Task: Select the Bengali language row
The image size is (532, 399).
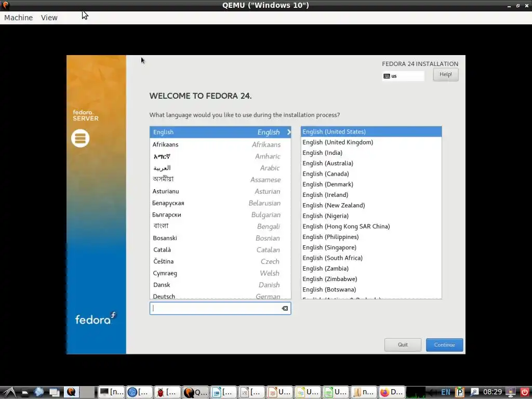Action: click(220, 227)
